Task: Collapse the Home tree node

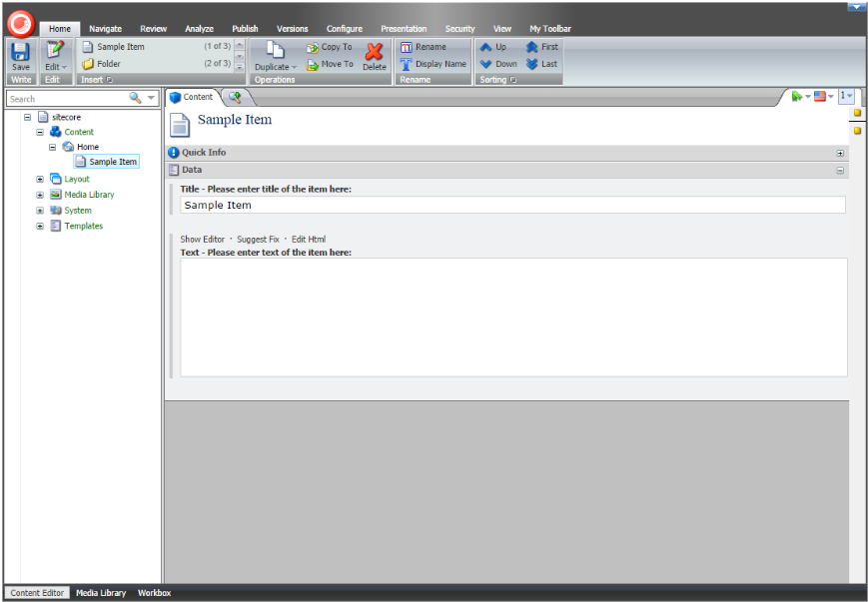Action: click(x=53, y=147)
